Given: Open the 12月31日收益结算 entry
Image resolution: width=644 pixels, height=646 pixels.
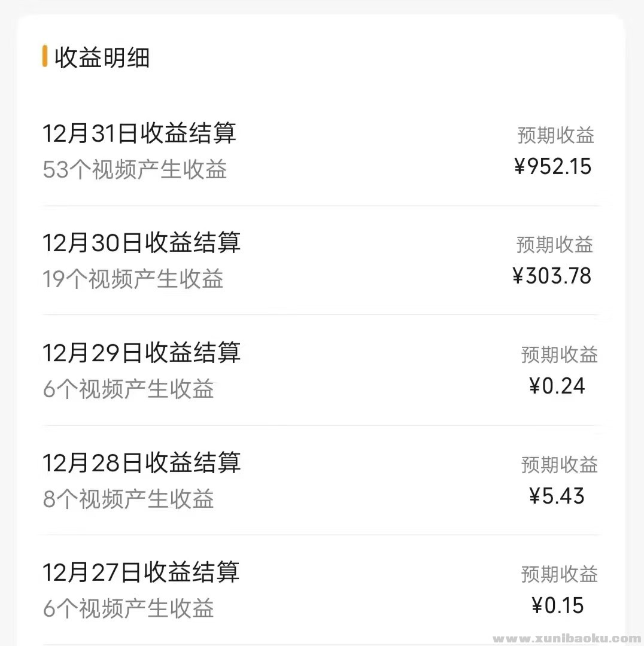Looking at the screenshot, I should 139,133.
